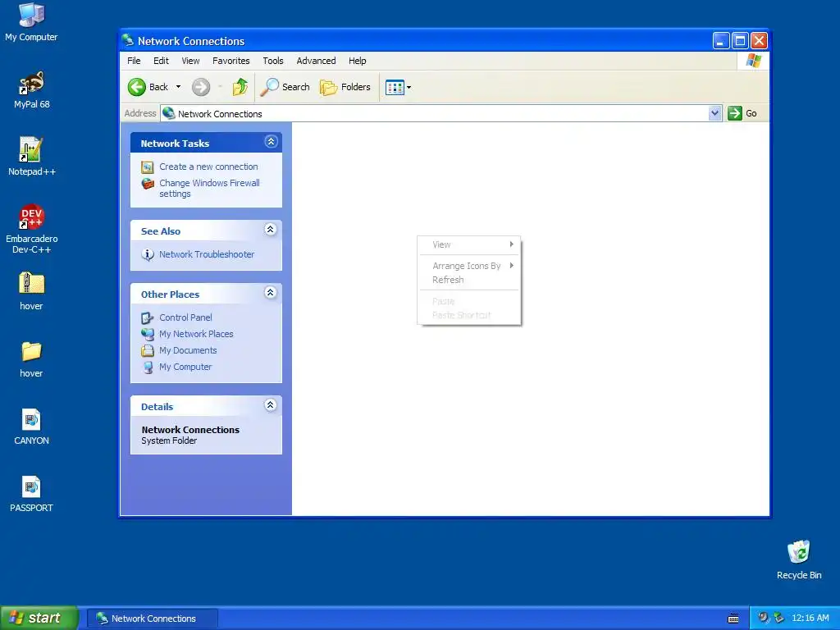Maximize the Network Connections window

click(x=740, y=41)
